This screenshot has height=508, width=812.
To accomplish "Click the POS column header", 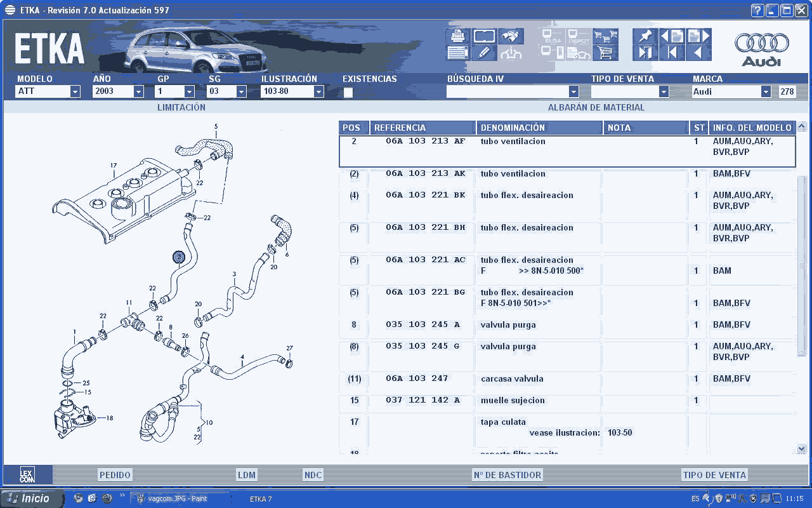I will 353,128.
